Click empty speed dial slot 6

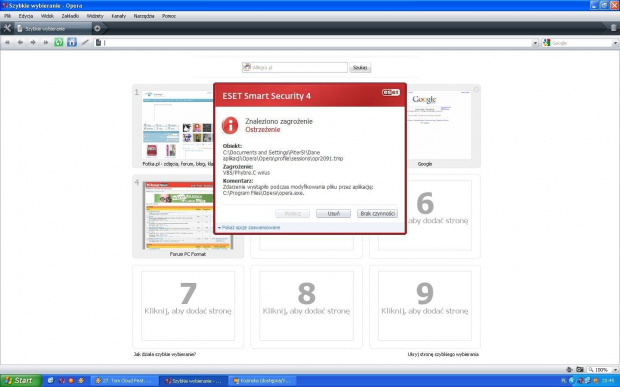pyautogui.click(x=425, y=216)
